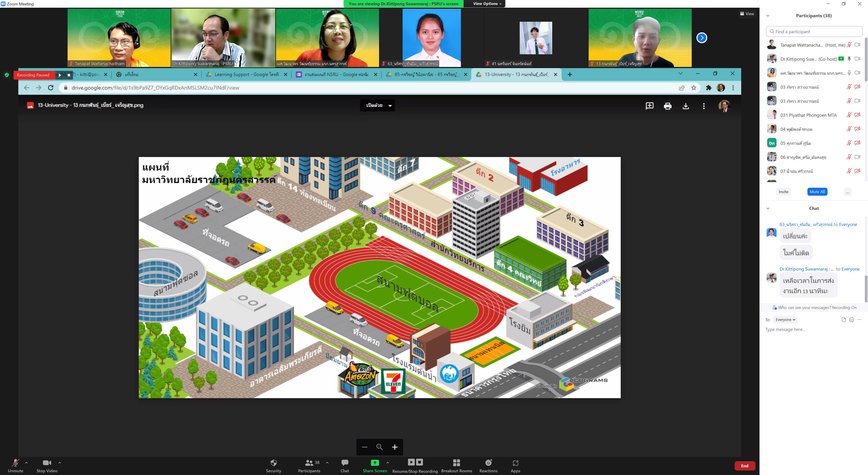Switch to the NSRU Google Forms tab
The image size is (868, 475).
[336, 74]
